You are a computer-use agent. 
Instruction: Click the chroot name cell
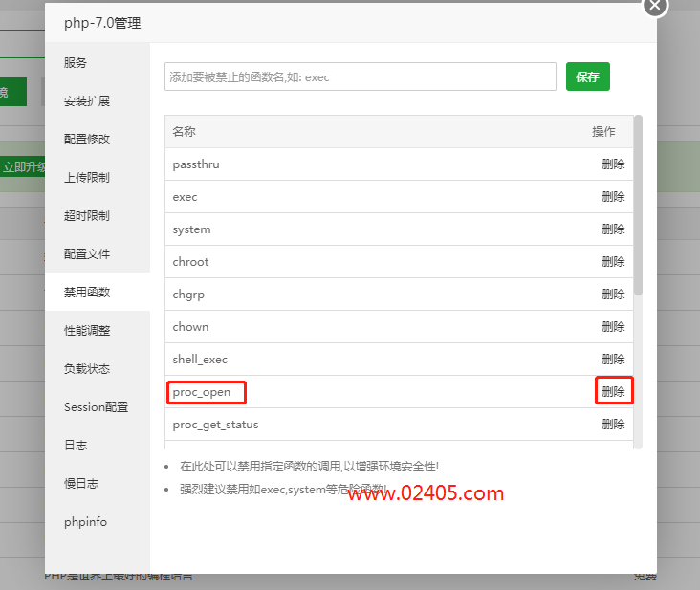coord(190,261)
